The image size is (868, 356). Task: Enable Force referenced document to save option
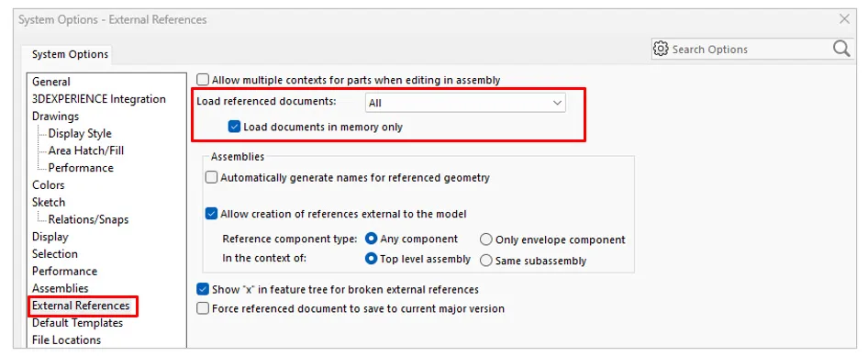(203, 308)
